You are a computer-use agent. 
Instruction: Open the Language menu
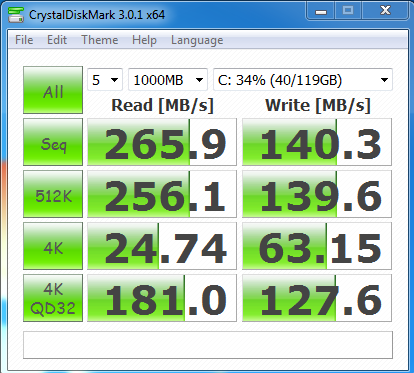[x=197, y=40]
